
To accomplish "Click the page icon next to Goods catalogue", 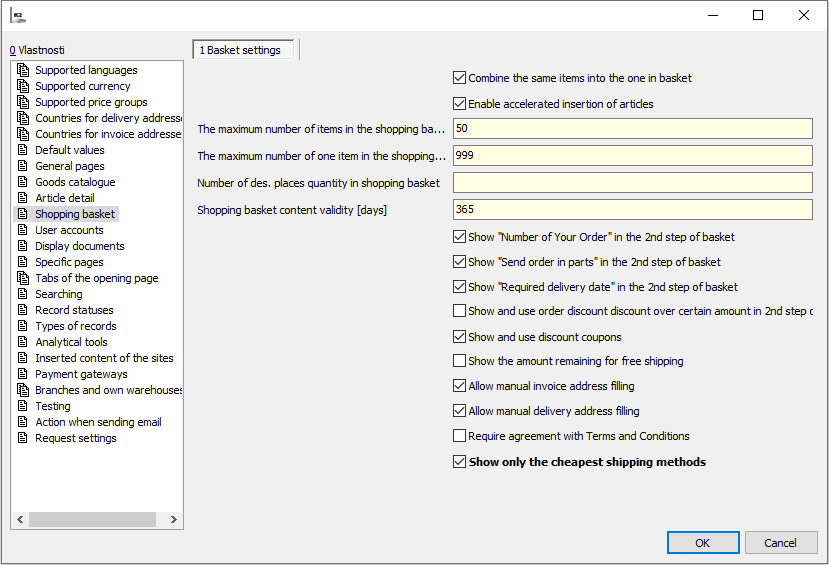I will pos(24,182).
